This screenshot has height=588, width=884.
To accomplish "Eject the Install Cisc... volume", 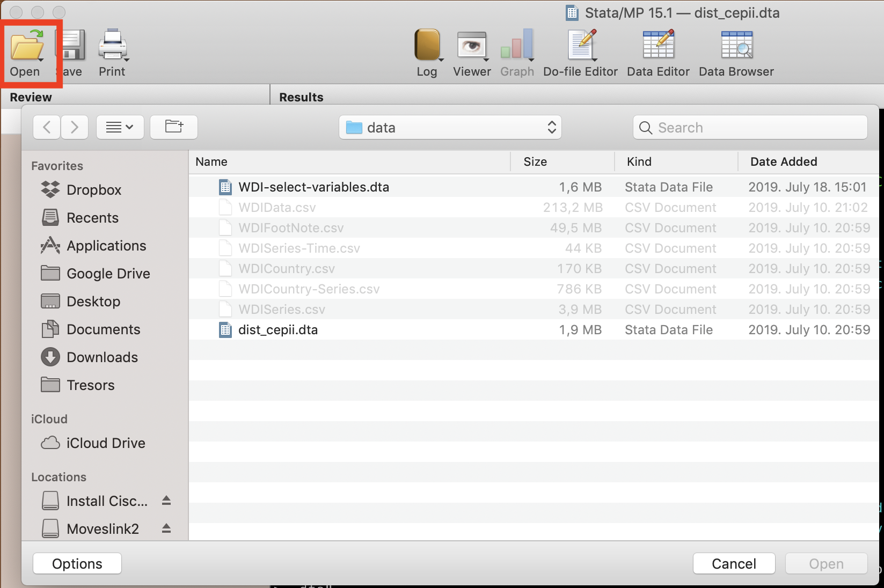I will click(x=166, y=501).
